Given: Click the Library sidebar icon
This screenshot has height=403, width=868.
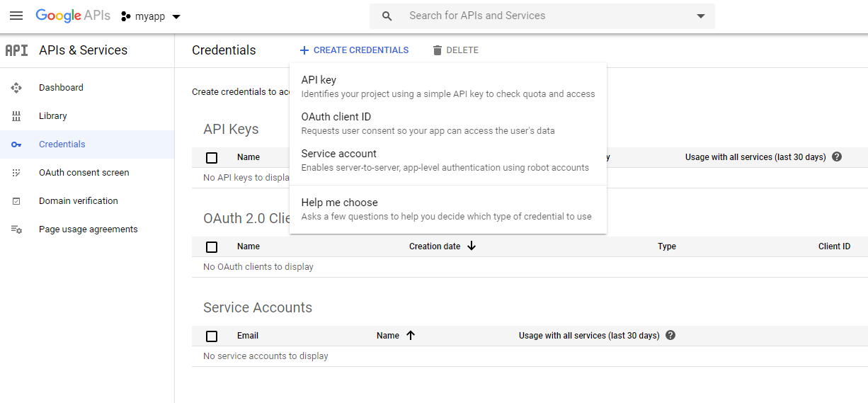Looking at the screenshot, I should pos(16,116).
